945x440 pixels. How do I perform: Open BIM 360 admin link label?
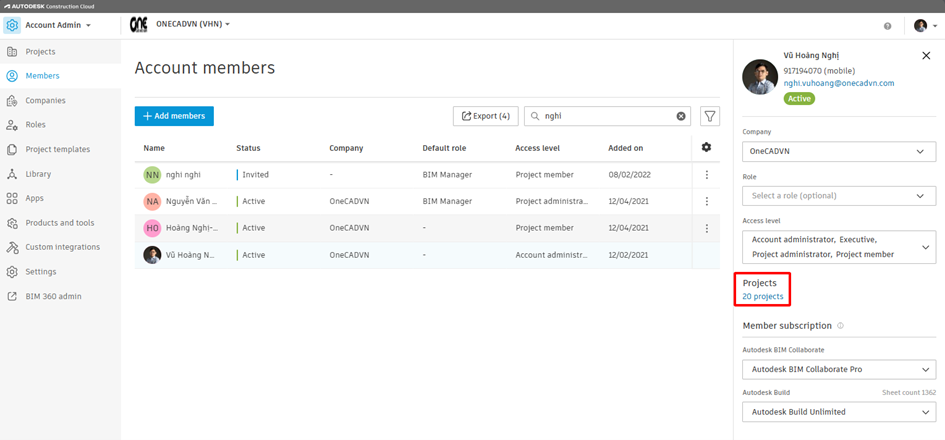pos(53,297)
